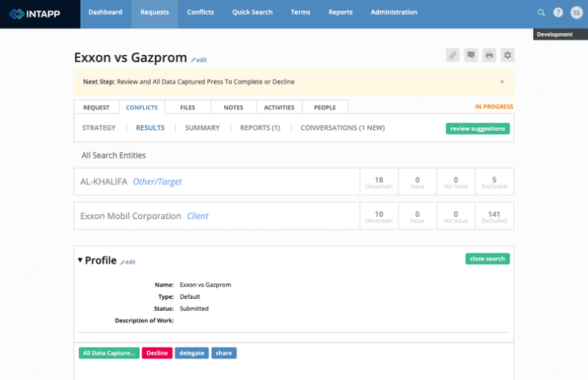Open Quick Search in navigation
Screen dimensions: 588x380
252,12
